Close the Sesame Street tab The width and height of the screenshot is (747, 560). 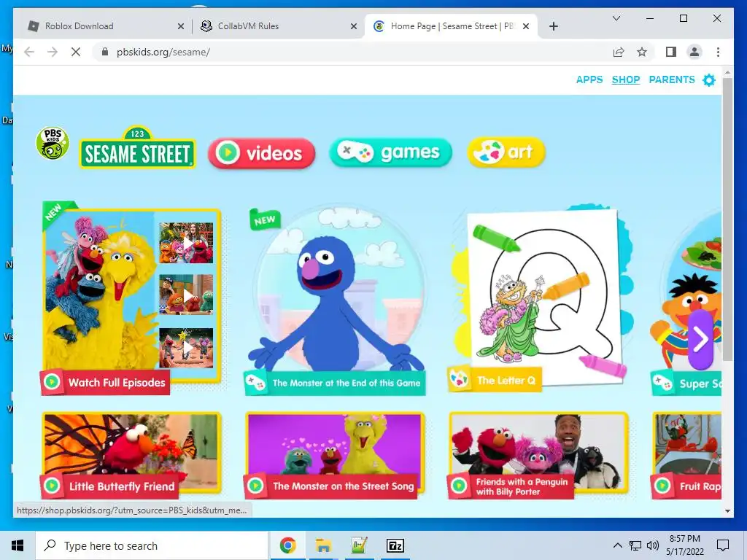526,26
